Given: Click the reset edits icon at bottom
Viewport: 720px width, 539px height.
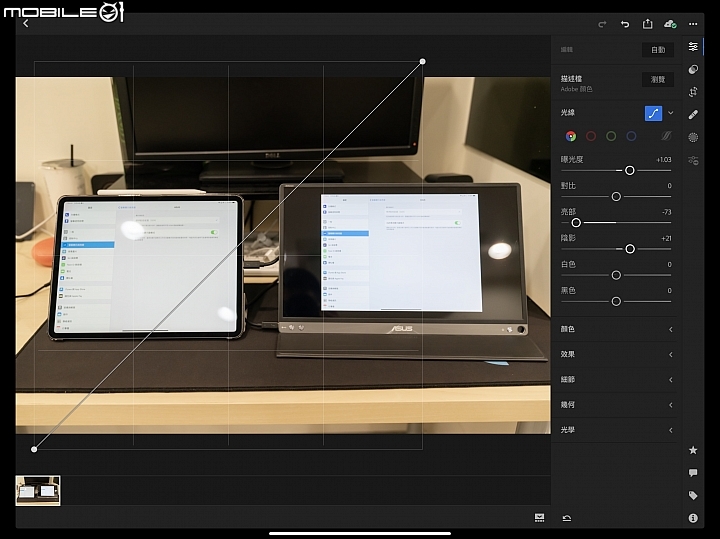Looking at the screenshot, I should [567, 518].
